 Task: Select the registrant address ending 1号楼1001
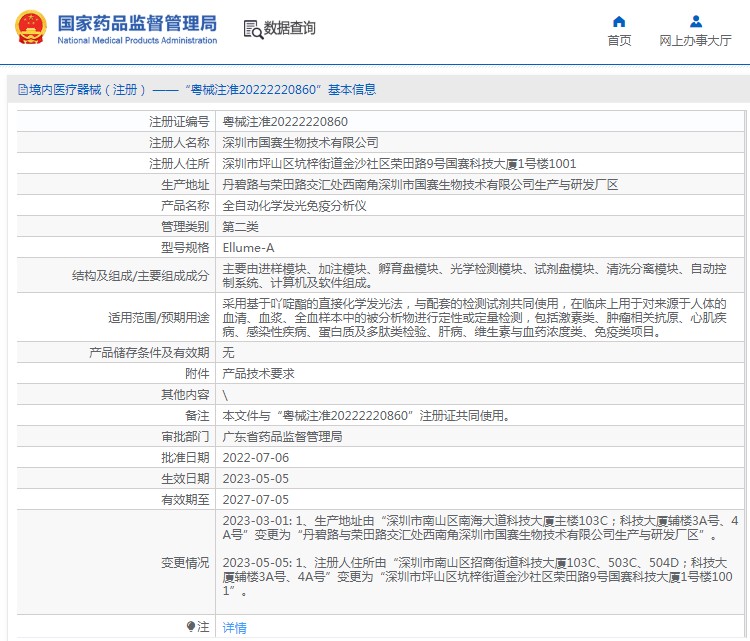pyautogui.click(x=399, y=164)
